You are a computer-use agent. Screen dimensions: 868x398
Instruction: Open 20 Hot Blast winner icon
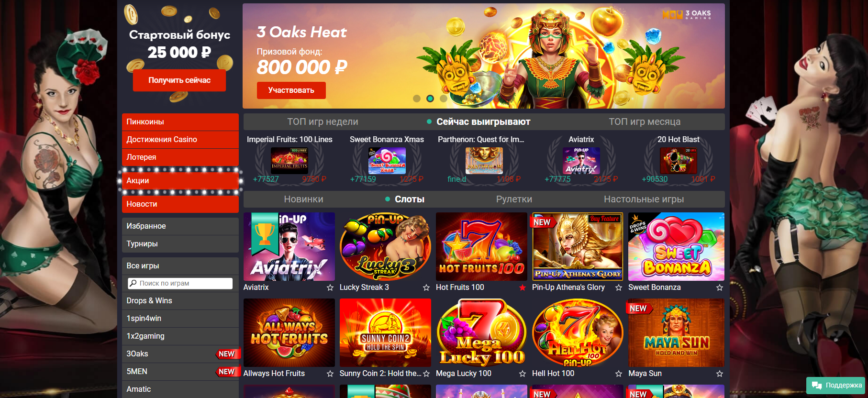(x=679, y=160)
